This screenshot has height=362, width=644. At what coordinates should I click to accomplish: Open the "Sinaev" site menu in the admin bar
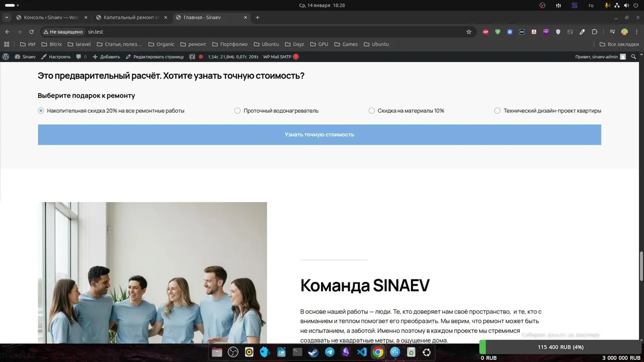tap(25, 57)
